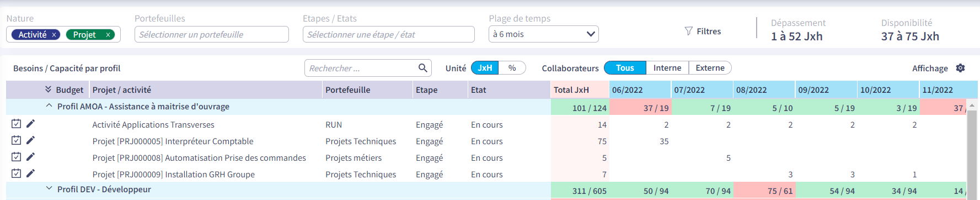
Task: Edit Automatisation Prise des commandes via pencil
Action: click(31, 157)
